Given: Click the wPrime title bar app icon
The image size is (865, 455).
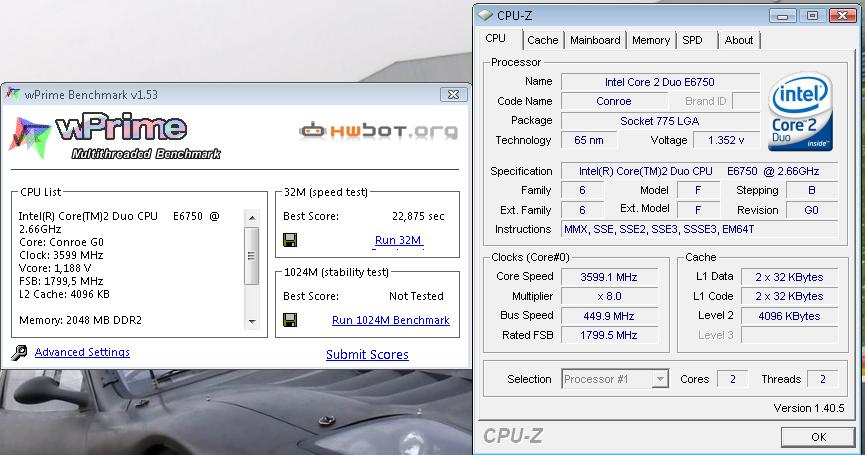Looking at the screenshot, I should pyautogui.click(x=13, y=94).
